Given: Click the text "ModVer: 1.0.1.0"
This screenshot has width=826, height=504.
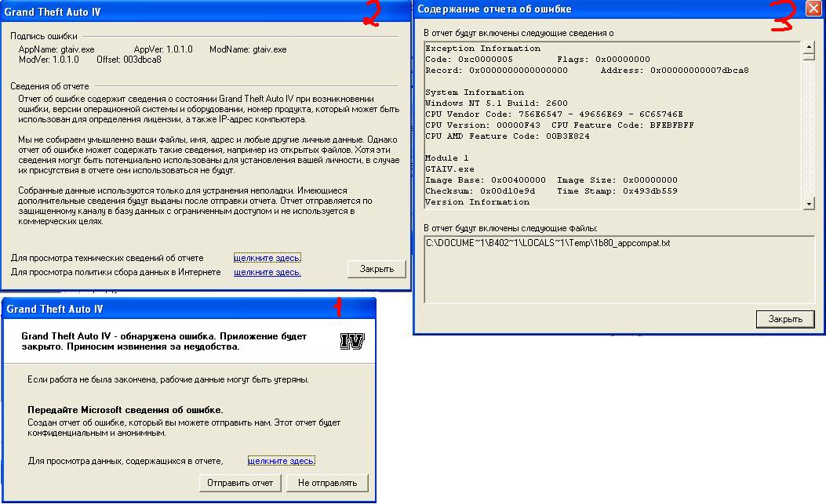Looking at the screenshot, I should [x=49, y=60].
